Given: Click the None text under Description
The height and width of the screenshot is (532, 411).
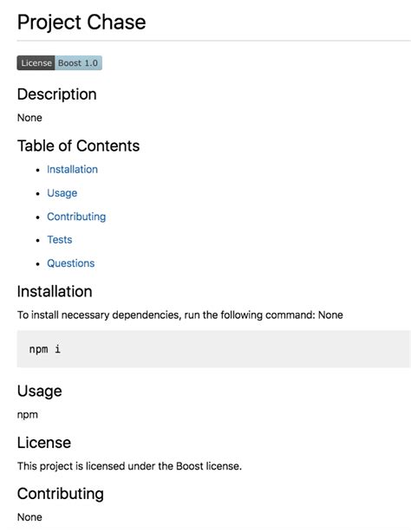Looking at the screenshot, I should click(29, 118).
